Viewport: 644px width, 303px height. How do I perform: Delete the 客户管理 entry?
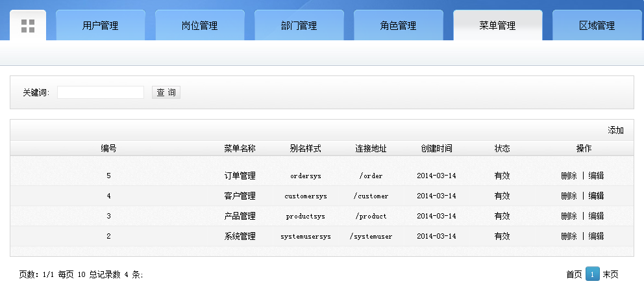(569, 196)
